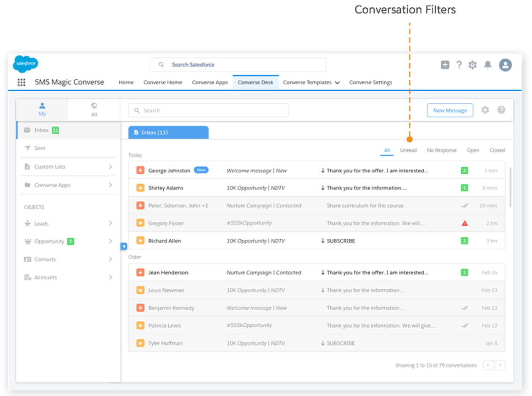
Task: Click the unread badge 2 on George Johnston
Action: click(465, 170)
